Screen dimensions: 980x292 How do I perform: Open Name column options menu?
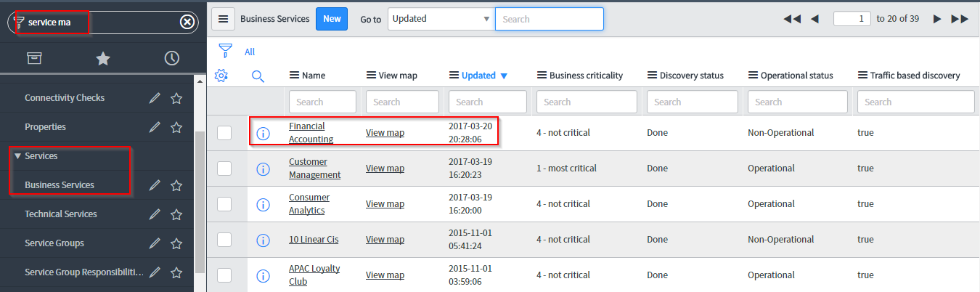294,76
